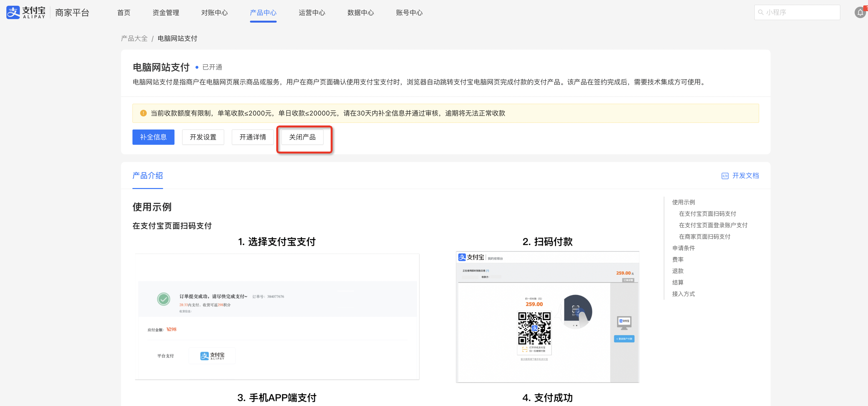Click the 2. 扫码付款 step heading
868x406 pixels.
pos(548,242)
